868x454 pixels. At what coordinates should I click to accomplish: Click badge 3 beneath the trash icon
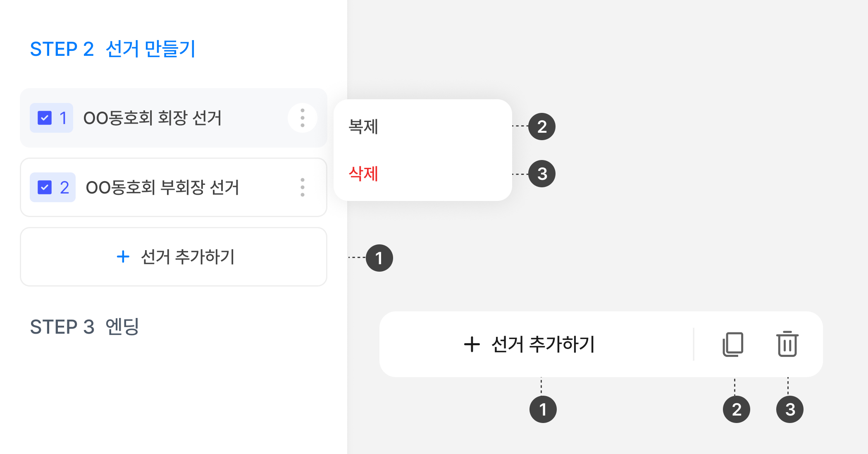789,409
